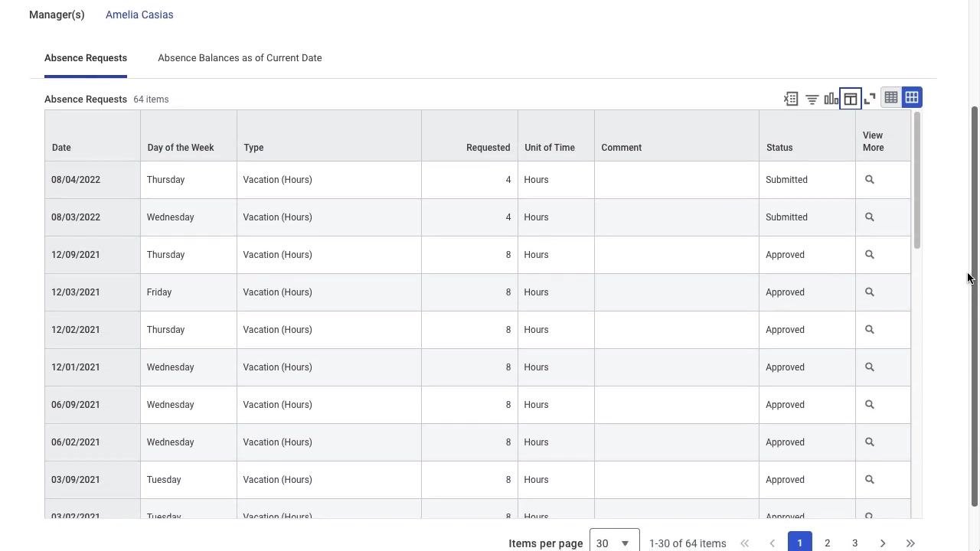
Task: View more details for 12/01/2021 request
Action: tap(870, 367)
